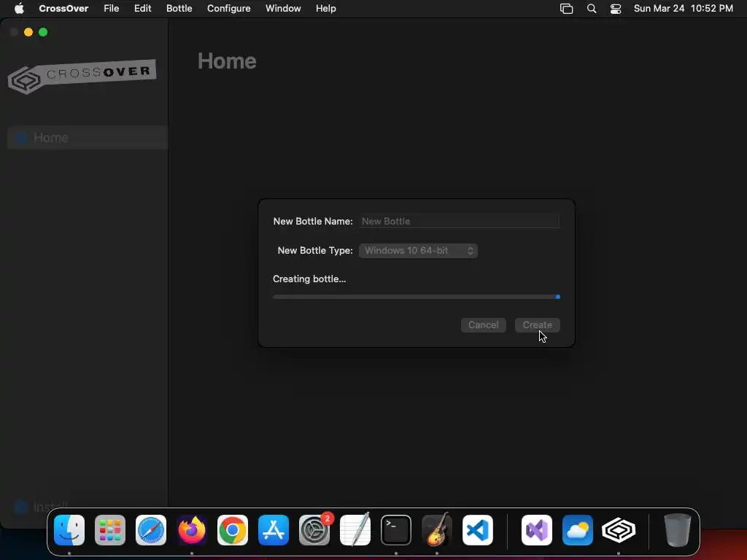Click Install at the sidebar bottom
The height and width of the screenshot is (560, 747).
click(x=41, y=506)
